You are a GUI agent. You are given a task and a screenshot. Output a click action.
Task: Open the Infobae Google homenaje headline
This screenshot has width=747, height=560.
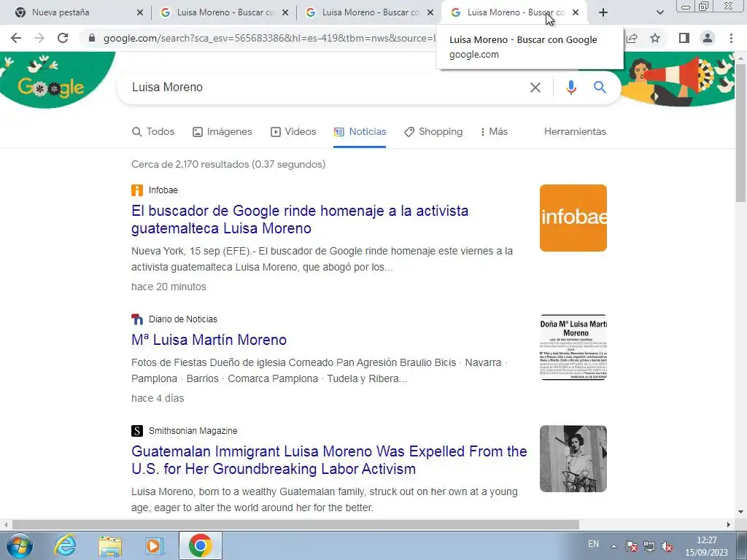tap(300, 219)
